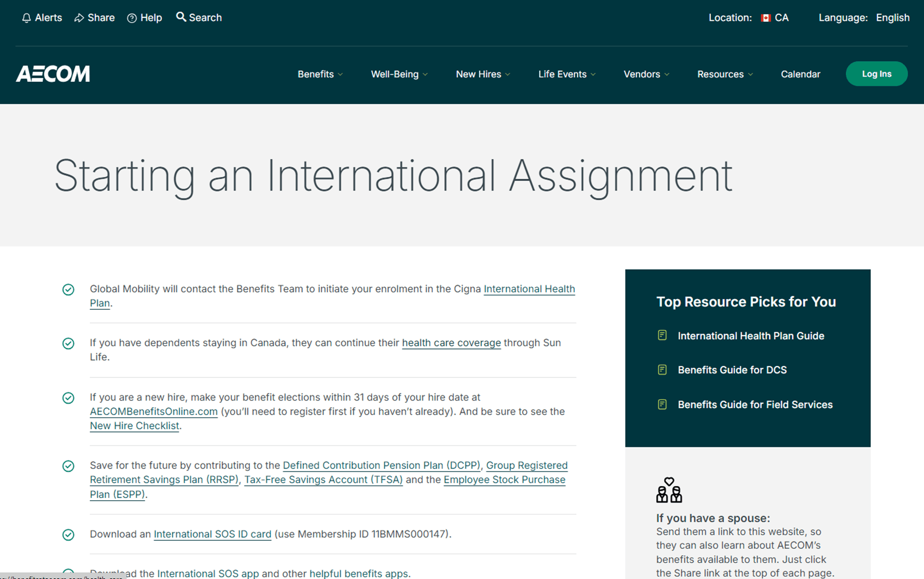The width and height of the screenshot is (924, 579).
Task: Click the Canadian flag location icon
Action: coord(766,18)
